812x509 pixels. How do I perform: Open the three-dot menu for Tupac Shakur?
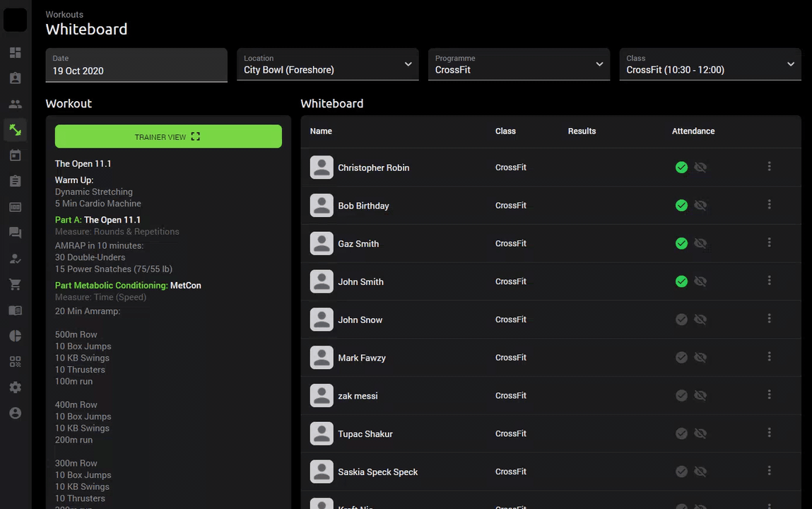point(769,433)
